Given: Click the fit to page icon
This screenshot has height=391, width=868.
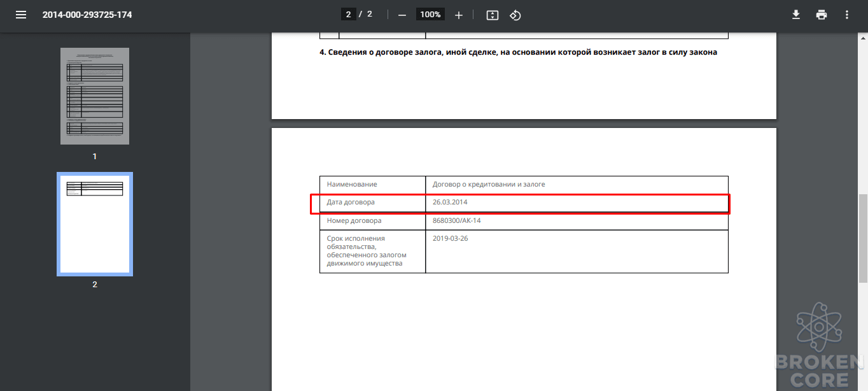Looking at the screenshot, I should click(492, 15).
